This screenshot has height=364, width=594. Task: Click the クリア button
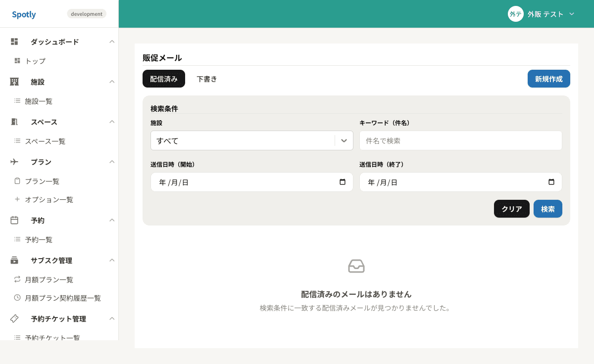pos(512,209)
